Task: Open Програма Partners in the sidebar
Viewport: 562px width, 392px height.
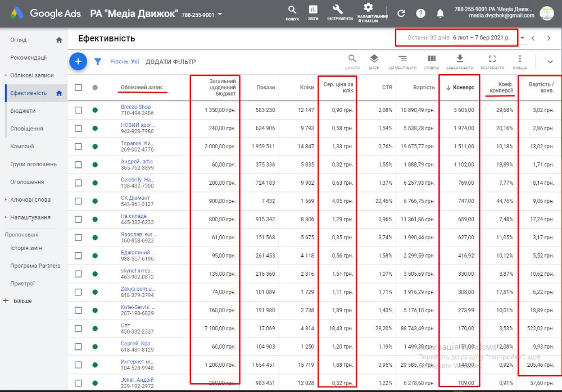Action: (x=35, y=266)
